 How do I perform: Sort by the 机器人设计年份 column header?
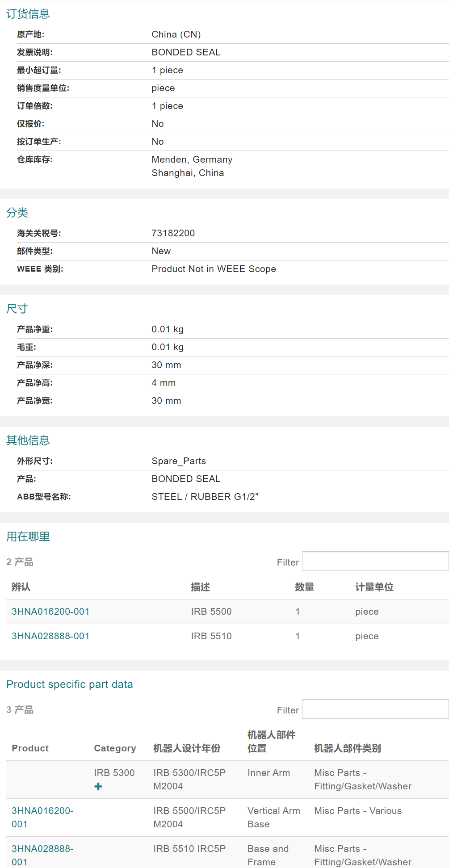(187, 748)
